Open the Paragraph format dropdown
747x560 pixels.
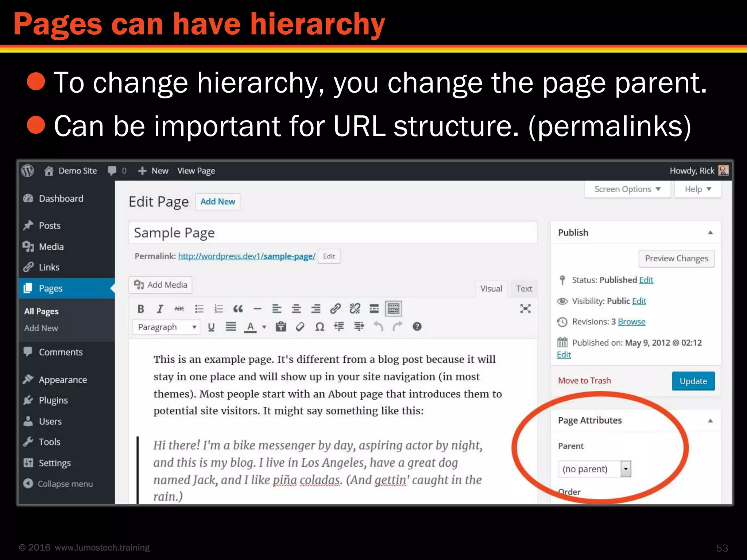(166, 327)
